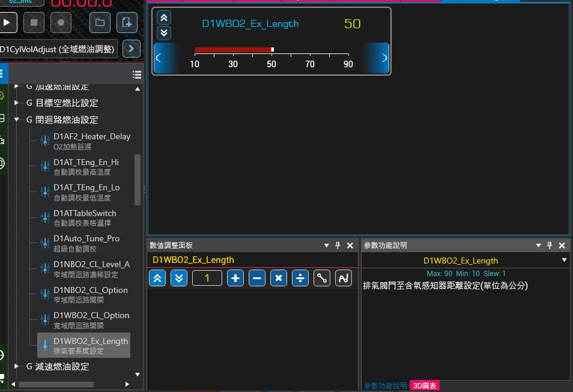This screenshot has width=573, height=392.
Task: Open the 參數功能說明 title bar dropdown arrow
Action: coord(538,246)
